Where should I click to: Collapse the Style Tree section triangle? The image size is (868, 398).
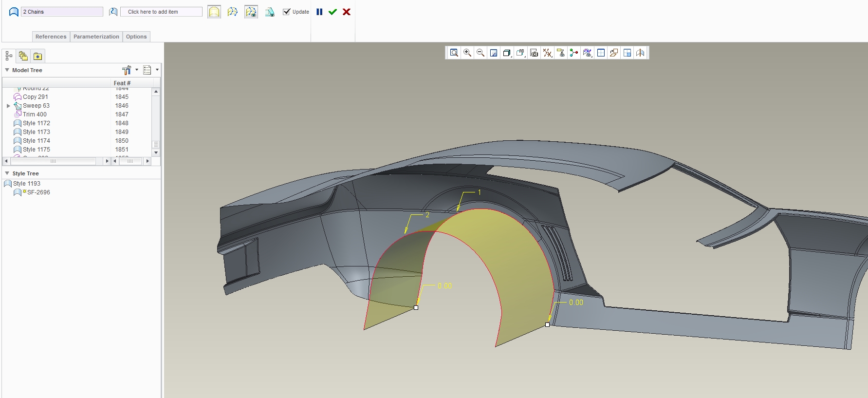click(7, 173)
